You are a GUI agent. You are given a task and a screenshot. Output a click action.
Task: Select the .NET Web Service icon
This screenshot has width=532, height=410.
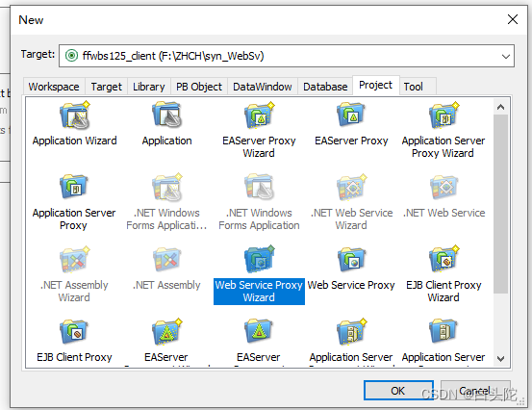tap(443, 187)
